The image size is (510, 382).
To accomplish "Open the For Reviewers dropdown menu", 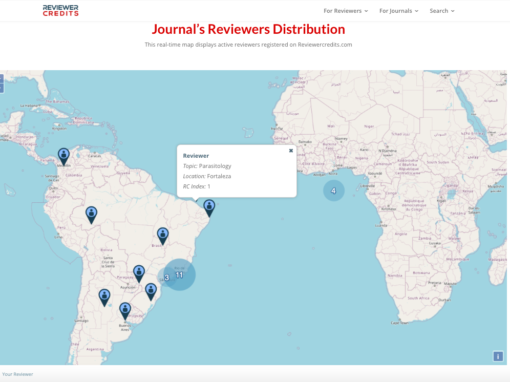I will [x=346, y=11].
